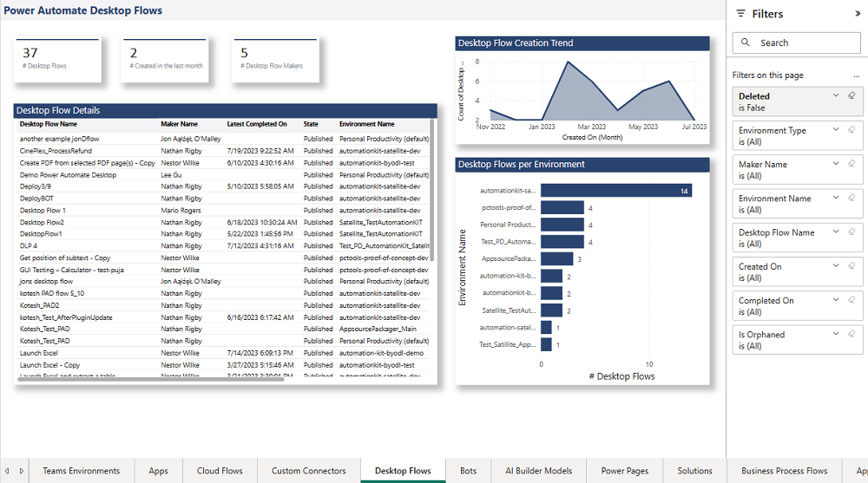Click the 5 Desktop Flow Makers card
The height and width of the screenshot is (483, 868).
[x=276, y=61]
